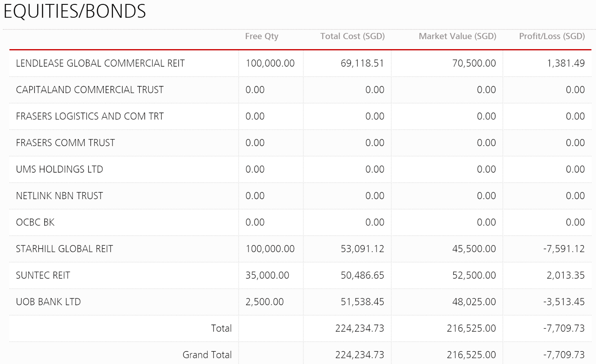Click Lendlease profit value 1,381.49
Image resolution: width=596 pixels, height=364 pixels.
pos(565,63)
